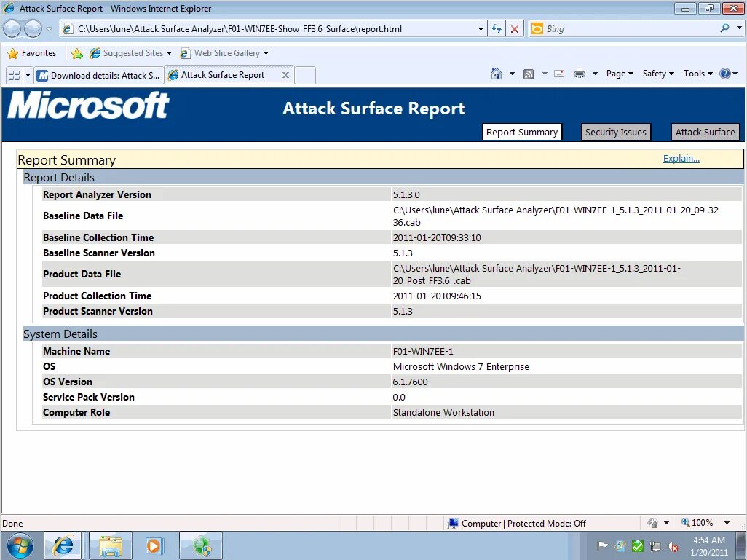Open the Safety menu
The image size is (747, 560).
658,74
